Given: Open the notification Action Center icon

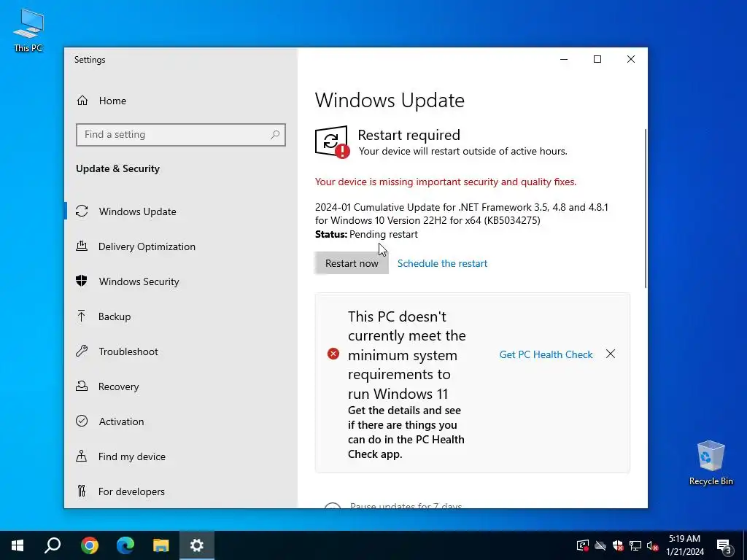Looking at the screenshot, I should (724, 545).
